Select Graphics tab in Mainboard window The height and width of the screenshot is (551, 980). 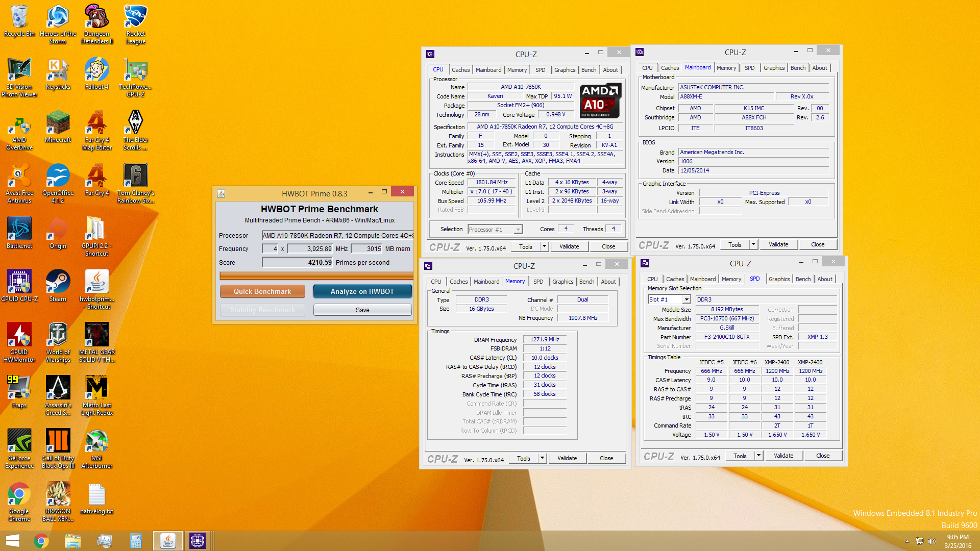774,68
